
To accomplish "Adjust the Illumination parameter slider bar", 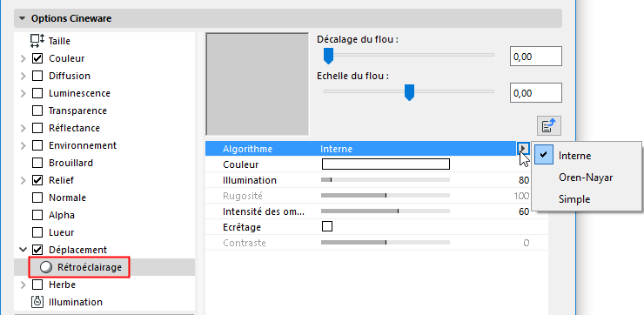I will point(386,179).
